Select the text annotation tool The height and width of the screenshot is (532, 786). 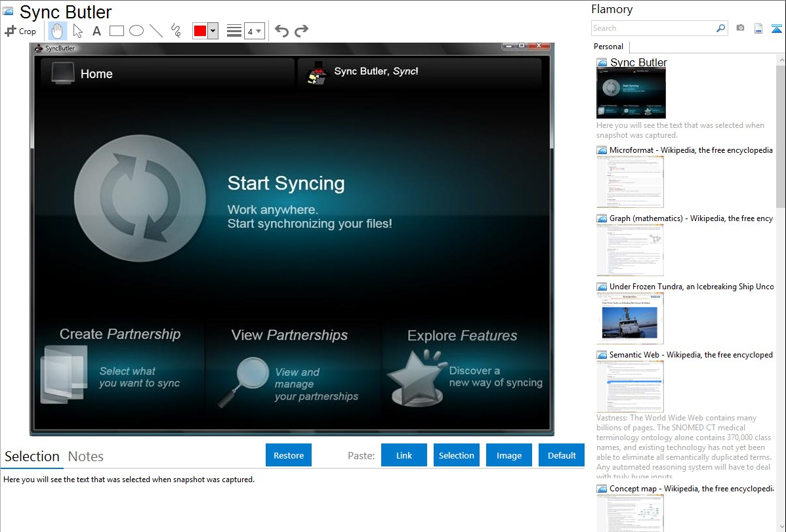(x=96, y=31)
